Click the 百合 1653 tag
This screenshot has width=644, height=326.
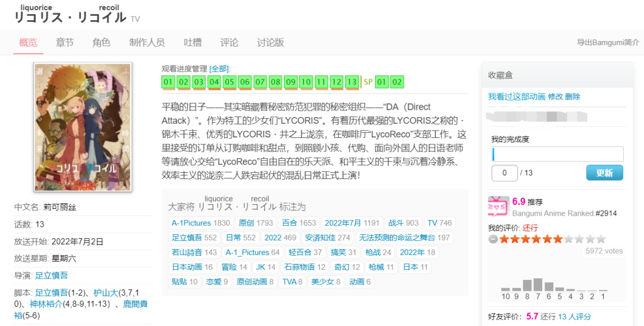(299, 223)
